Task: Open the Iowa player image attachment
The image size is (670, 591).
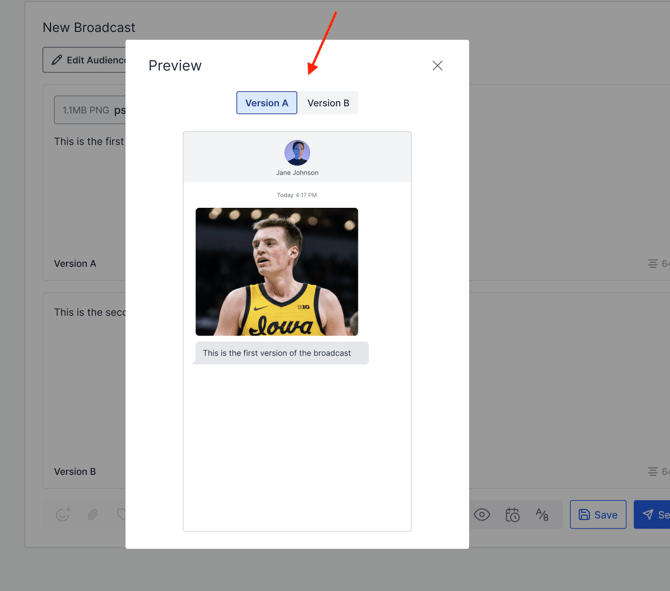Action: pyautogui.click(x=277, y=272)
